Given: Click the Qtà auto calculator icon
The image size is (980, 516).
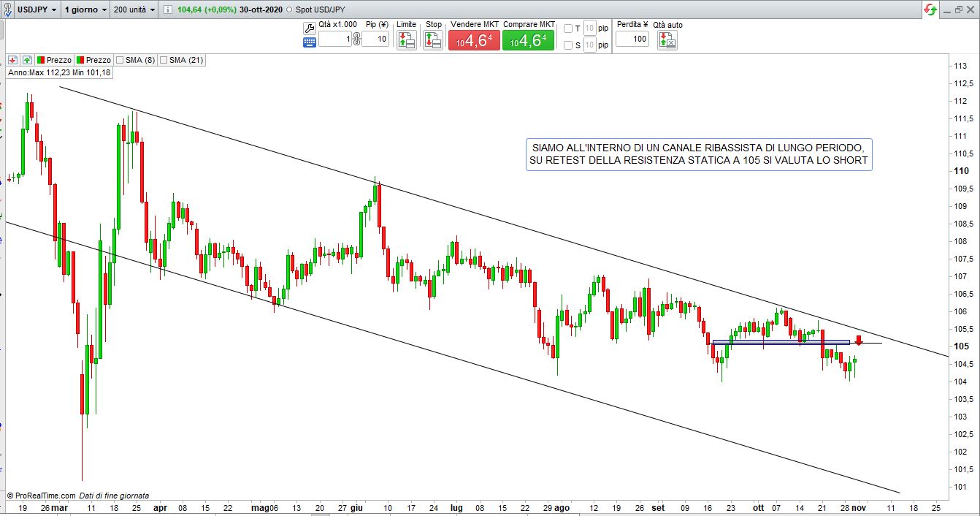Looking at the screenshot, I should click(x=667, y=41).
